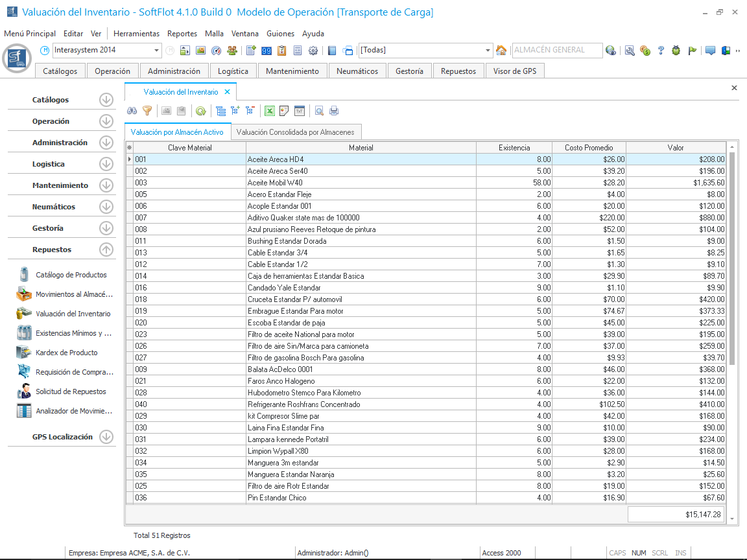Click the green refresh icon
This screenshot has width=747, height=560.
point(201,111)
